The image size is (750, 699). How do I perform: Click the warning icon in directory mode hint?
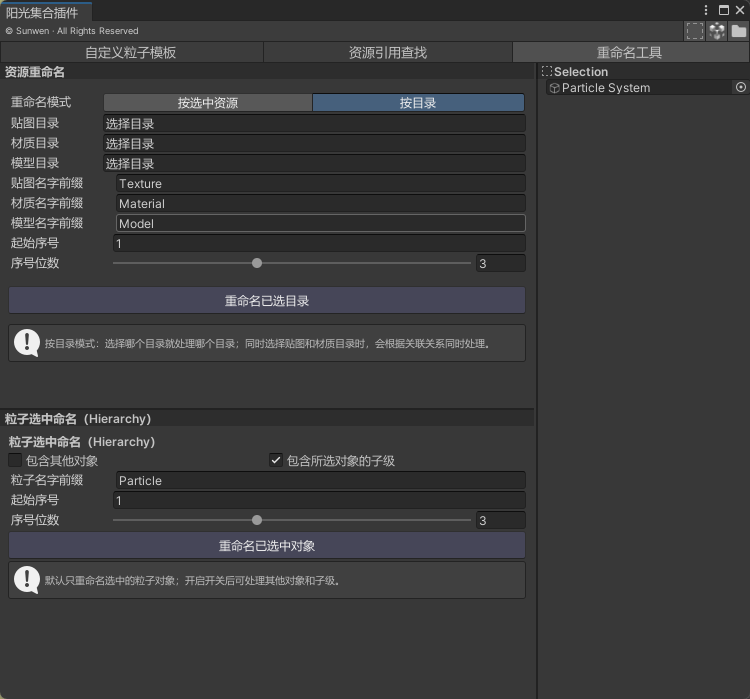(x=27, y=343)
